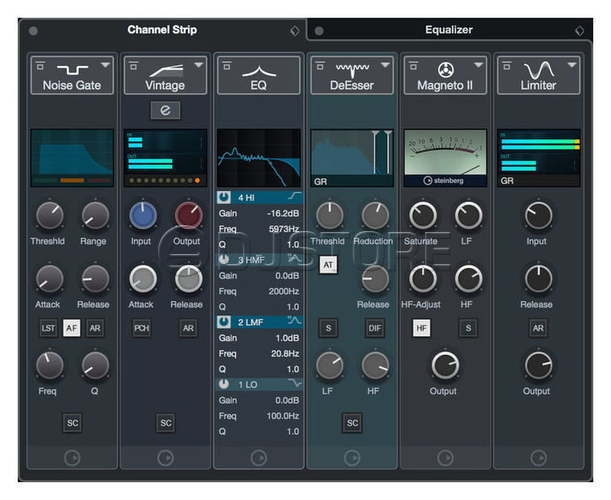
Task: Open the Noise Gate module type dropdown
Action: coord(105,65)
